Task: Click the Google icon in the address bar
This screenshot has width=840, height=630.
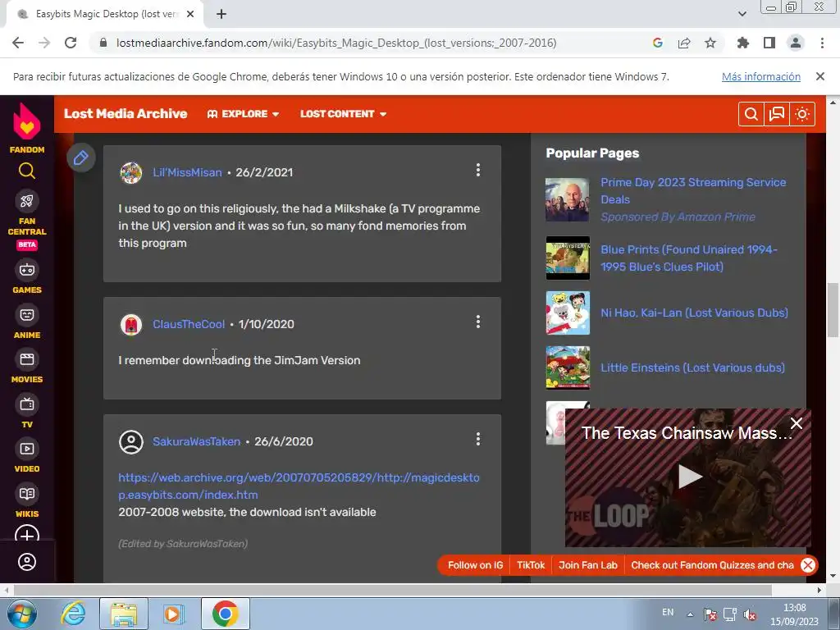Action: (x=658, y=43)
